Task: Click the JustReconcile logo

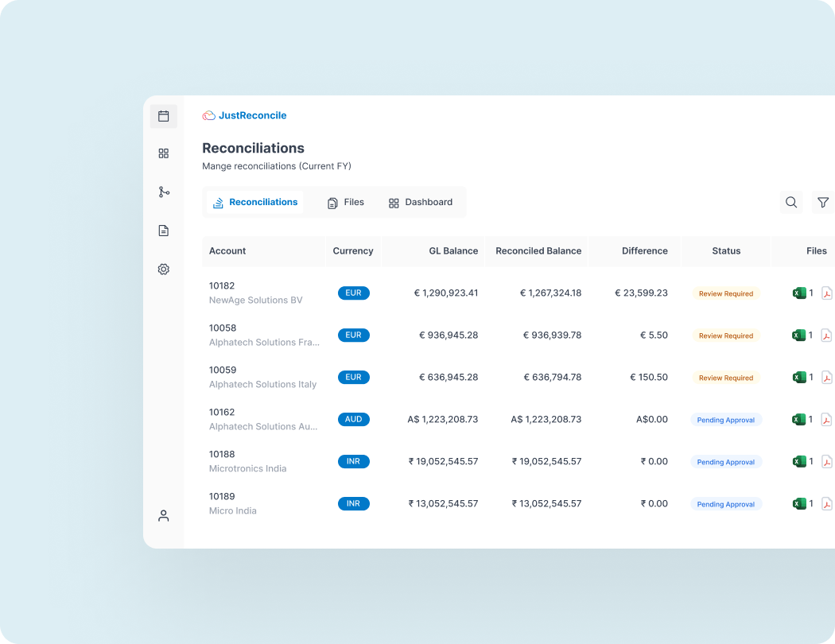Action: [244, 115]
